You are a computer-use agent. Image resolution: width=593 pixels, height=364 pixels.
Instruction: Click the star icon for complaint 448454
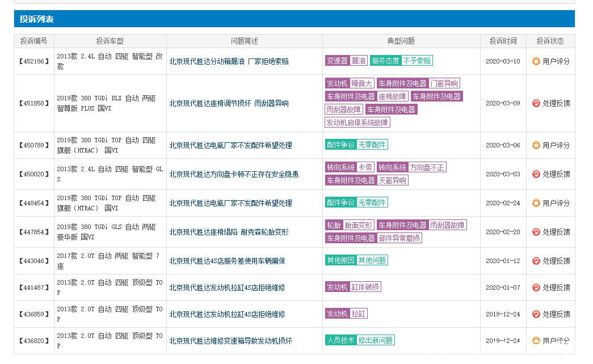536,203
